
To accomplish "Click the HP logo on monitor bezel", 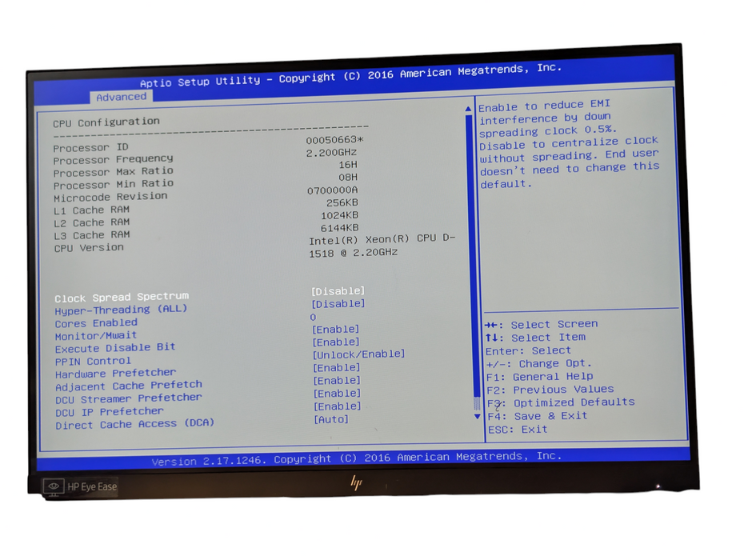I will pyautogui.click(x=356, y=482).
